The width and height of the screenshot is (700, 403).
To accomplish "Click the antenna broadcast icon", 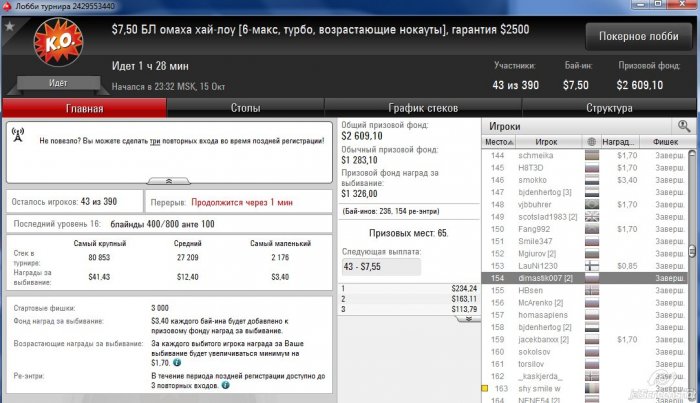I will point(18,135).
